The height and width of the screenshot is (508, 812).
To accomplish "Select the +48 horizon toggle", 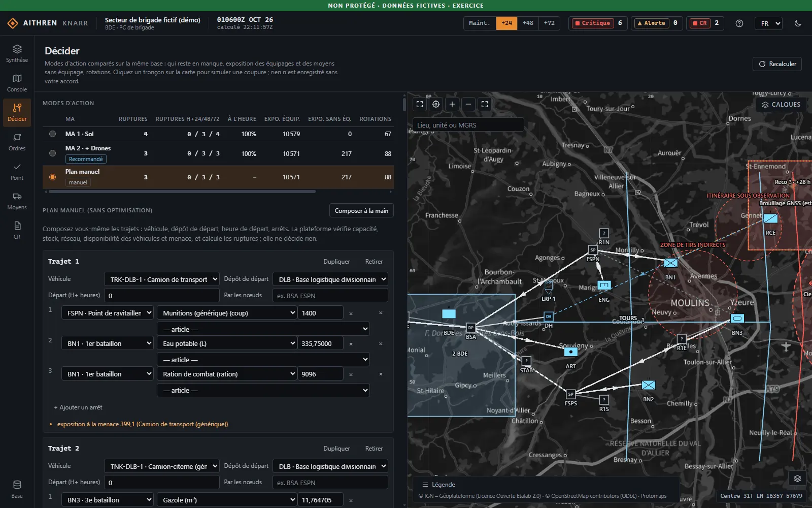I will coord(528,23).
